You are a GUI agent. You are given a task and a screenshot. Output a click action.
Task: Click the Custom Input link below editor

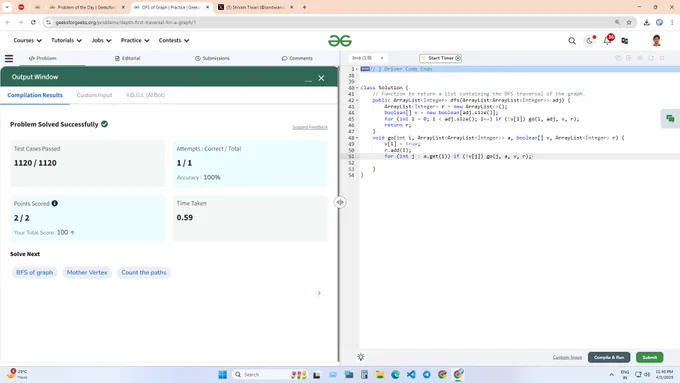[x=567, y=357]
